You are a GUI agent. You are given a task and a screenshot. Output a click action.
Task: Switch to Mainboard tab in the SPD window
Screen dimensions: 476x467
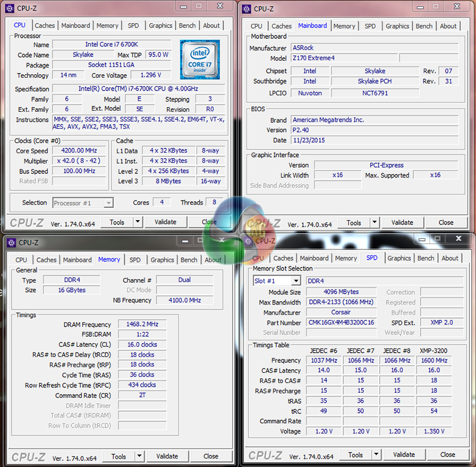tap(314, 258)
